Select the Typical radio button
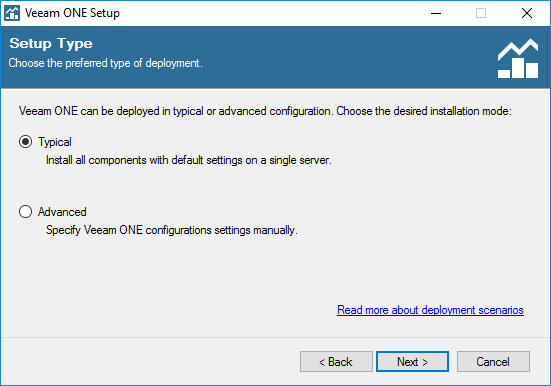 (x=25, y=142)
